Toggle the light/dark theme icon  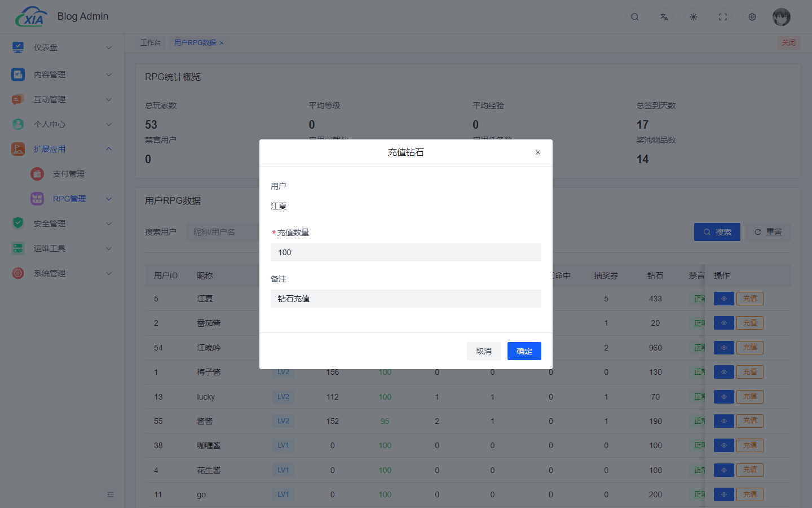point(694,17)
